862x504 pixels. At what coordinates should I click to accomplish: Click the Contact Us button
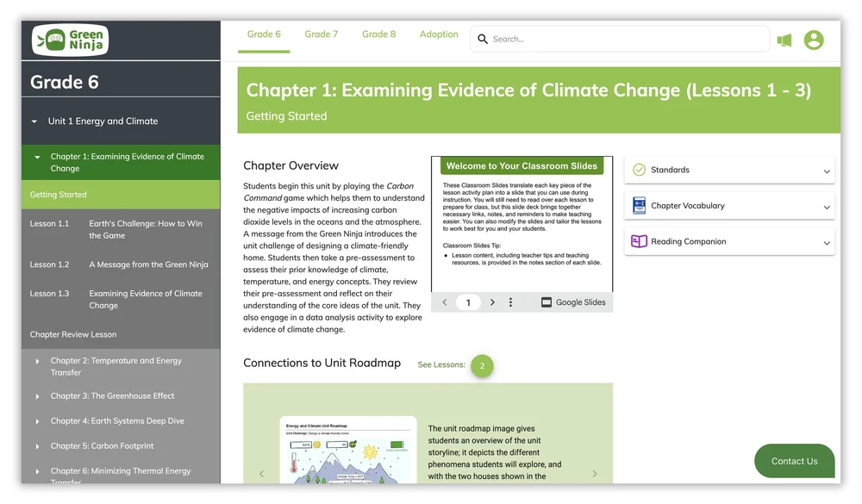pos(794,461)
